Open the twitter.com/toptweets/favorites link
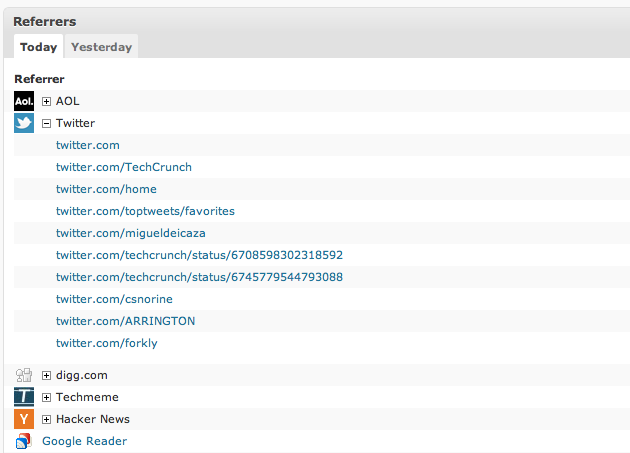This screenshot has height=453, width=630. tap(145, 211)
